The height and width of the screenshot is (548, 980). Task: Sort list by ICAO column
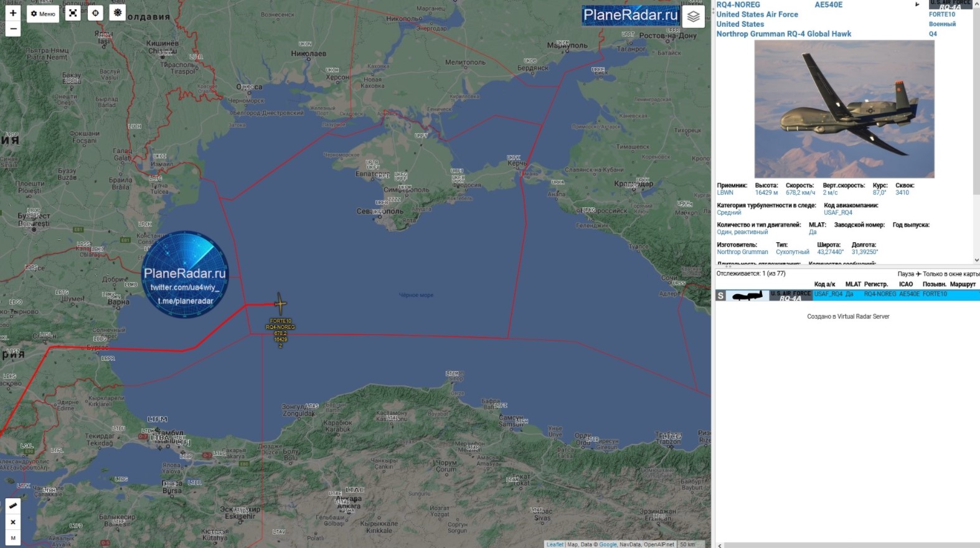pyautogui.click(x=906, y=284)
